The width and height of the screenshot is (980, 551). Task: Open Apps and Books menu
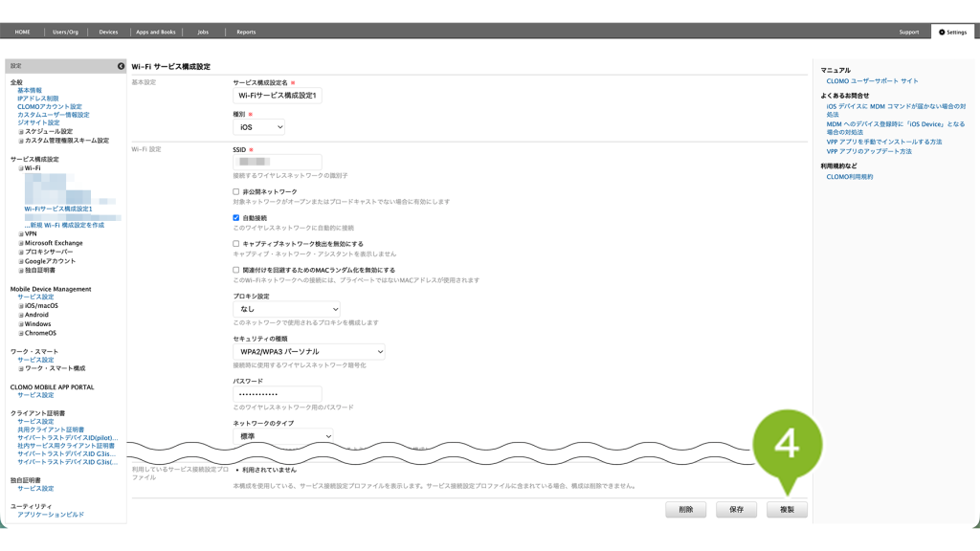click(156, 32)
